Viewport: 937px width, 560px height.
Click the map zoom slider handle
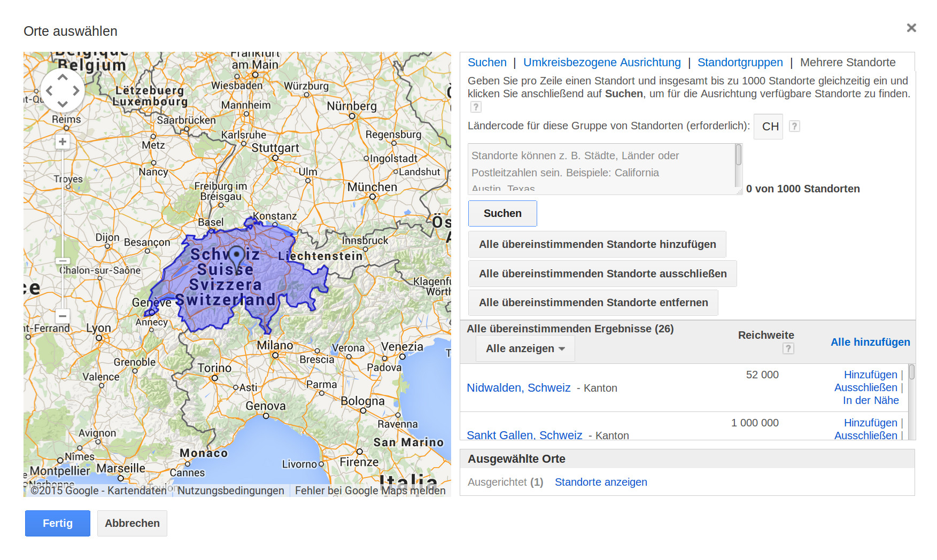click(63, 261)
